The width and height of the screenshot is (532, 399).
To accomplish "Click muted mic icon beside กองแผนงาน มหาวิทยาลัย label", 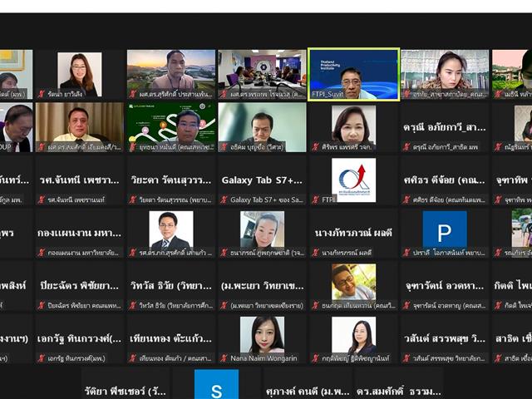I will (42, 253).
